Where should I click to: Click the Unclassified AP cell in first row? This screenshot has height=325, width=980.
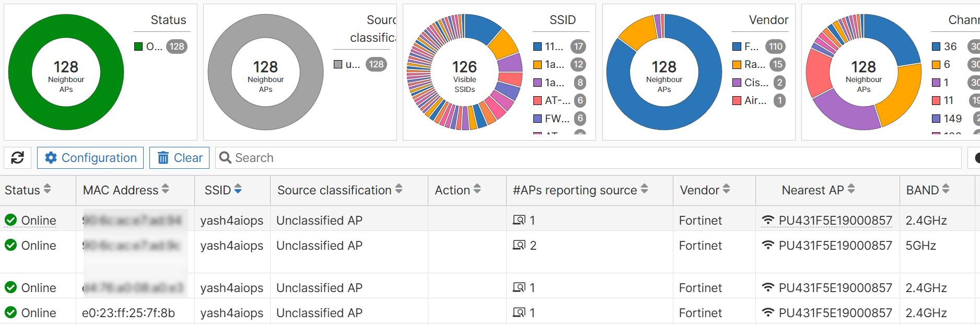tap(319, 220)
